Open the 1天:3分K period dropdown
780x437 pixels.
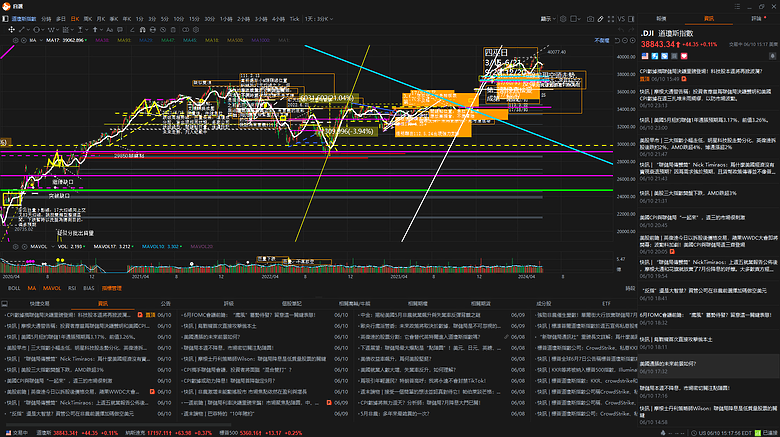319,19
